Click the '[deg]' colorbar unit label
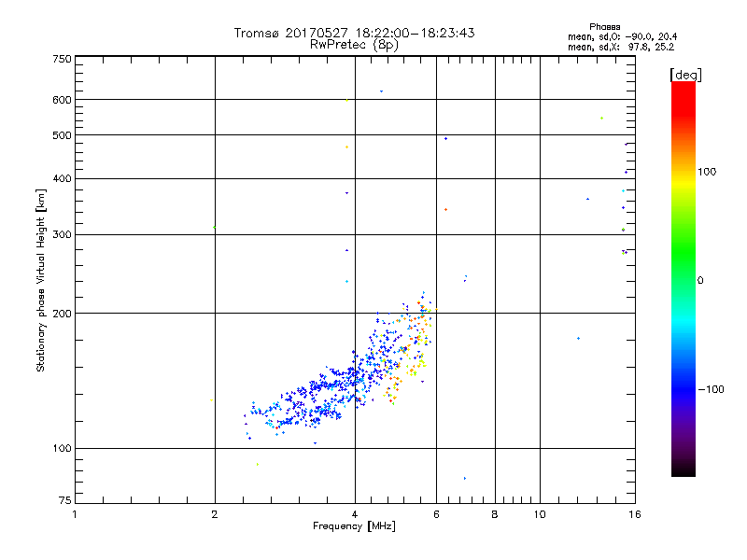The height and width of the screenshot is (560, 747). pos(685,75)
